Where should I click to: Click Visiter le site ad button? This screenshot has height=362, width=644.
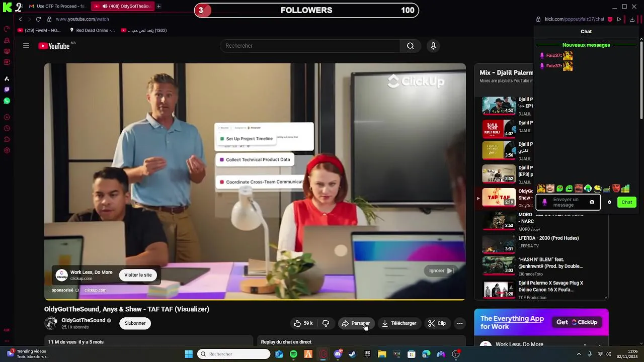coord(138,275)
